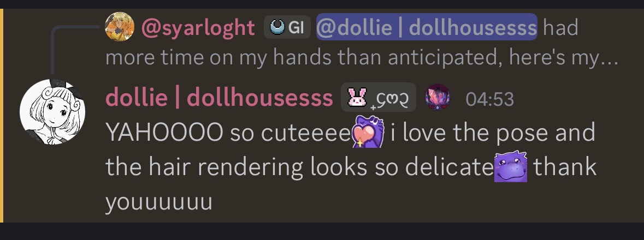Viewport: 644px width, 240px height.
Task: Click the 04:53 message timestamp
Action: [x=489, y=99]
